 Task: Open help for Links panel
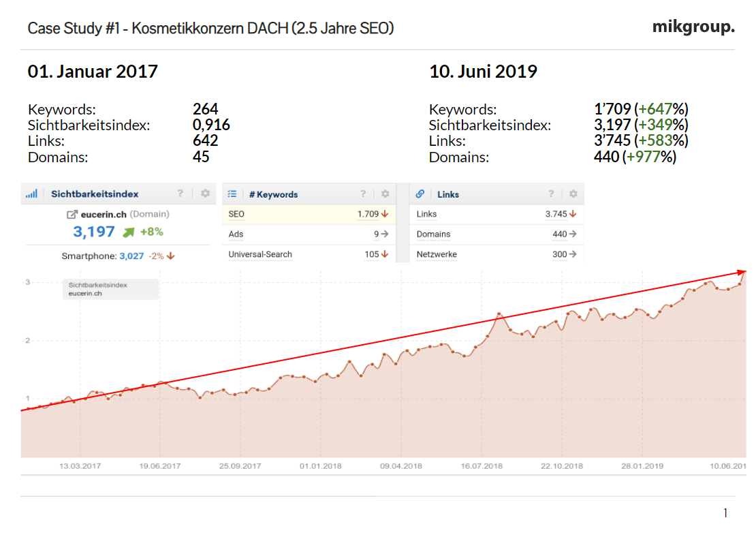pyautogui.click(x=550, y=194)
